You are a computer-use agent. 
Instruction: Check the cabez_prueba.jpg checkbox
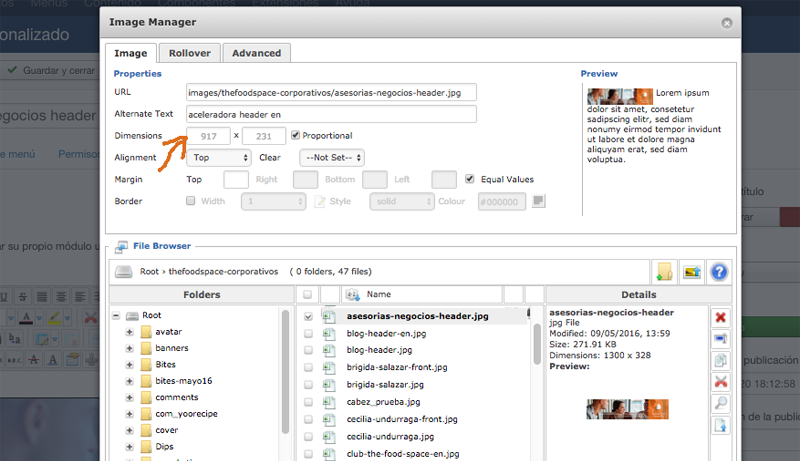(308, 402)
